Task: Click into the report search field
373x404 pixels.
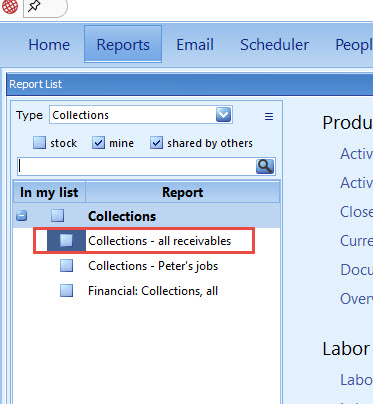Action: tap(136, 166)
